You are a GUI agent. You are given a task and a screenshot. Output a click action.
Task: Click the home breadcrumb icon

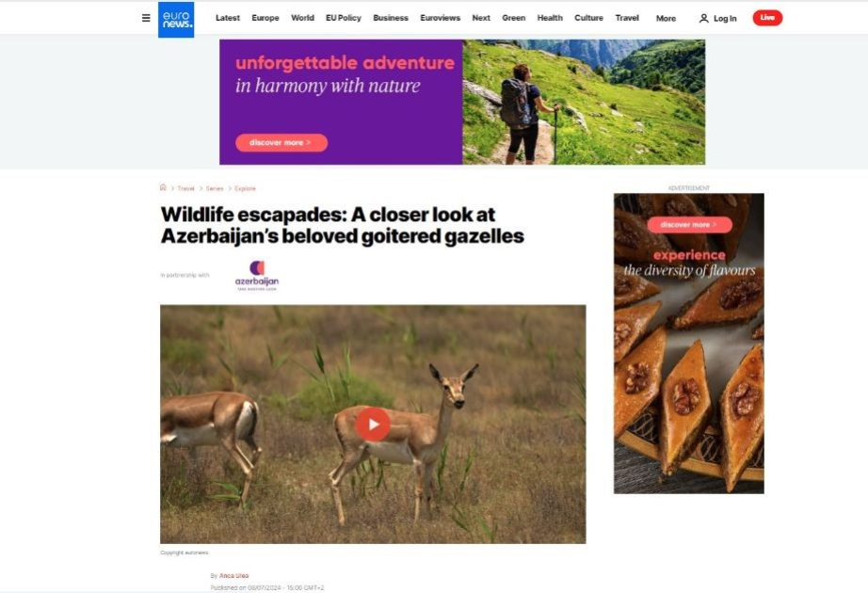pyautogui.click(x=163, y=187)
